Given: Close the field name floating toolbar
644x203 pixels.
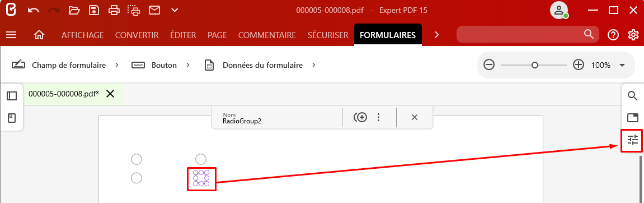Looking at the screenshot, I should pyautogui.click(x=415, y=118).
